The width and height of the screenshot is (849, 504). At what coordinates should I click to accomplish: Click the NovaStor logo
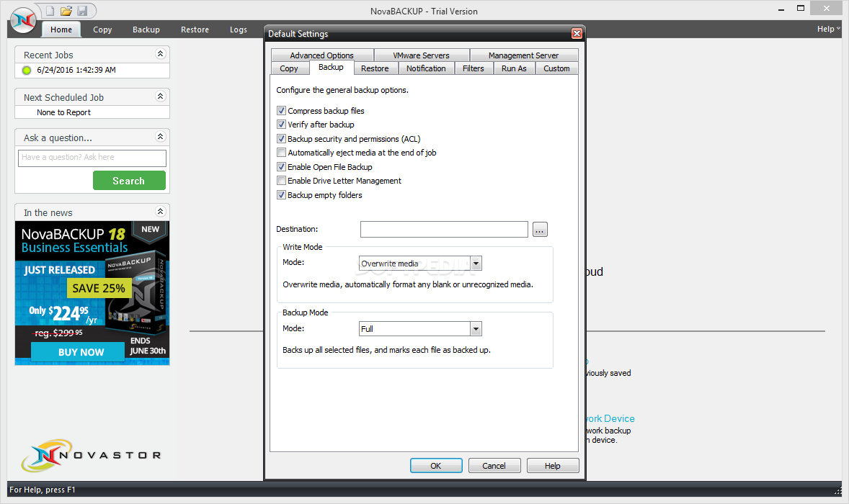pyautogui.click(x=91, y=455)
